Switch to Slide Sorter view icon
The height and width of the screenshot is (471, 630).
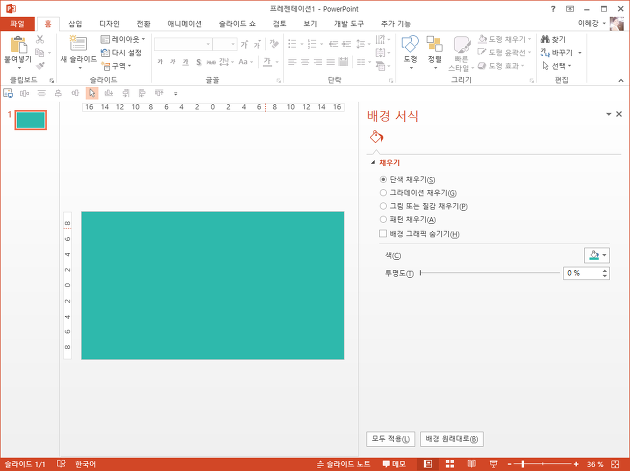coord(450,464)
